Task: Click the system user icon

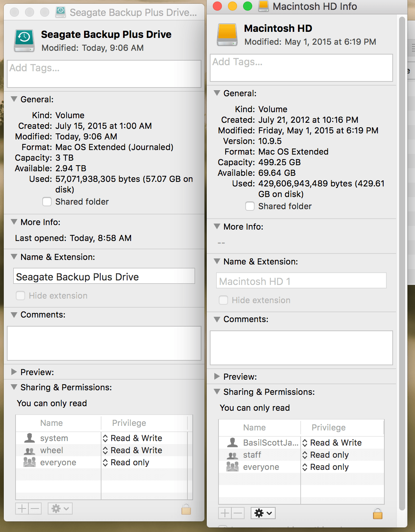Action: (x=30, y=438)
